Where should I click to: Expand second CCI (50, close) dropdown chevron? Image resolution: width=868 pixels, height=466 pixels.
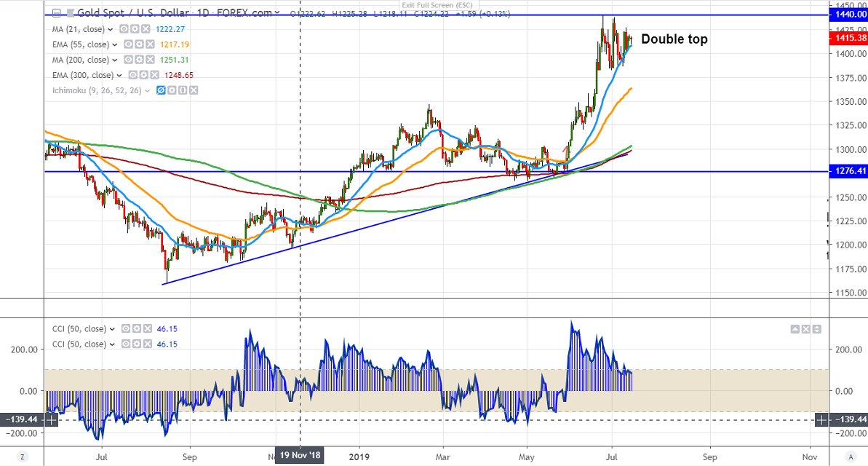(112, 344)
